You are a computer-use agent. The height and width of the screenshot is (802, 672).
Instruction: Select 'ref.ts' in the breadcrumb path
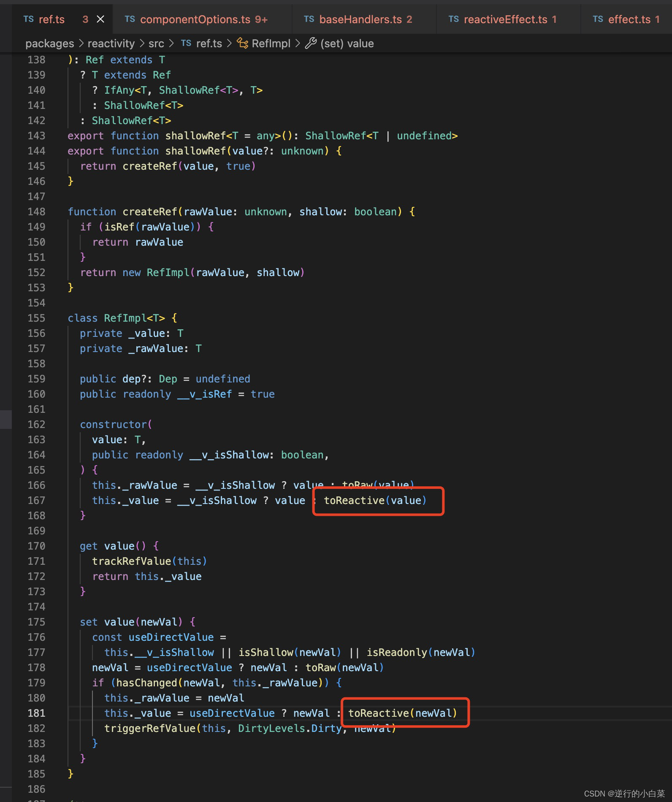(x=209, y=43)
